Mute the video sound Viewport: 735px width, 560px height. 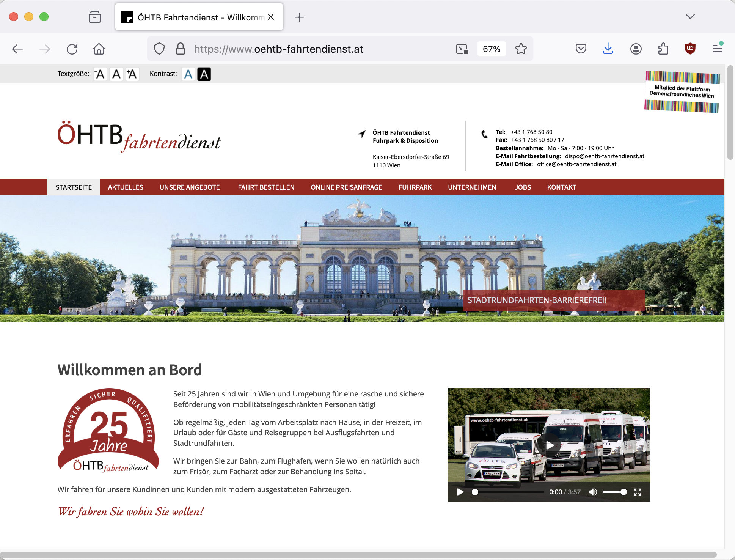[x=593, y=492]
